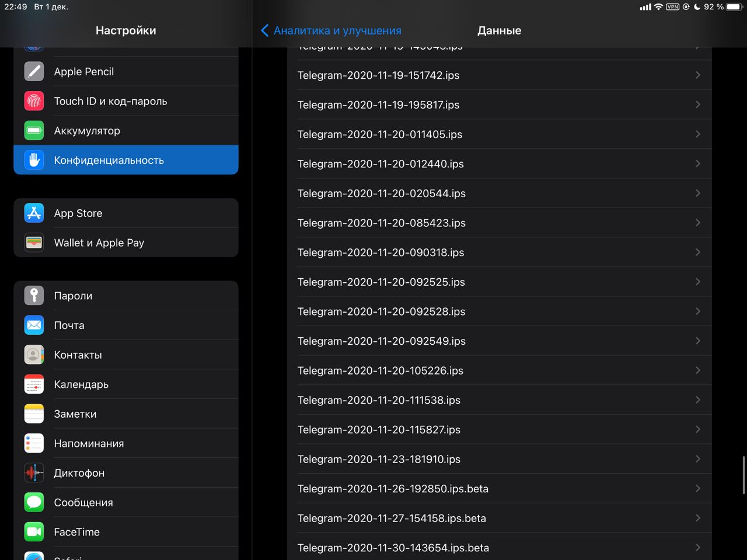
Task: Tap the yellow Notes icon
Action: coord(34,414)
